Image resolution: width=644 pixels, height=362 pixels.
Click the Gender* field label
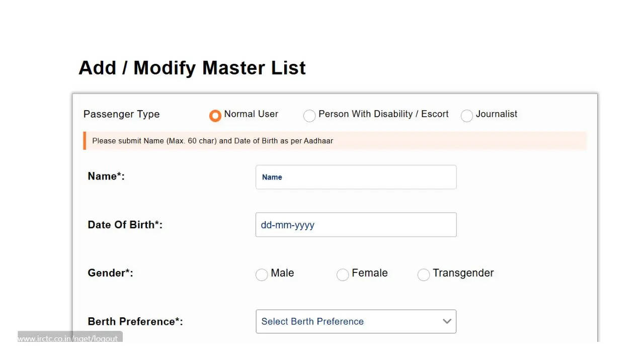110,273
